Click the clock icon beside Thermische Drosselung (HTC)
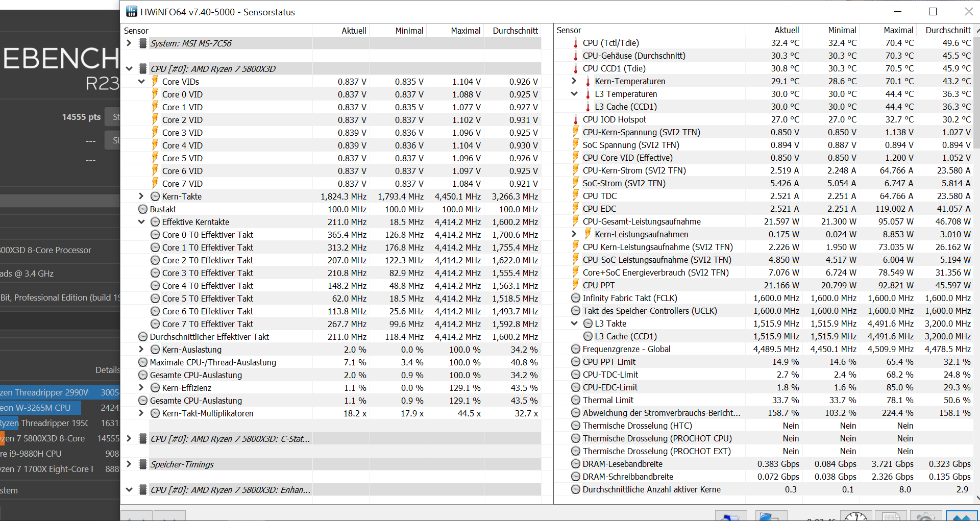The image size is (980, 521). [x=576, y=426]
